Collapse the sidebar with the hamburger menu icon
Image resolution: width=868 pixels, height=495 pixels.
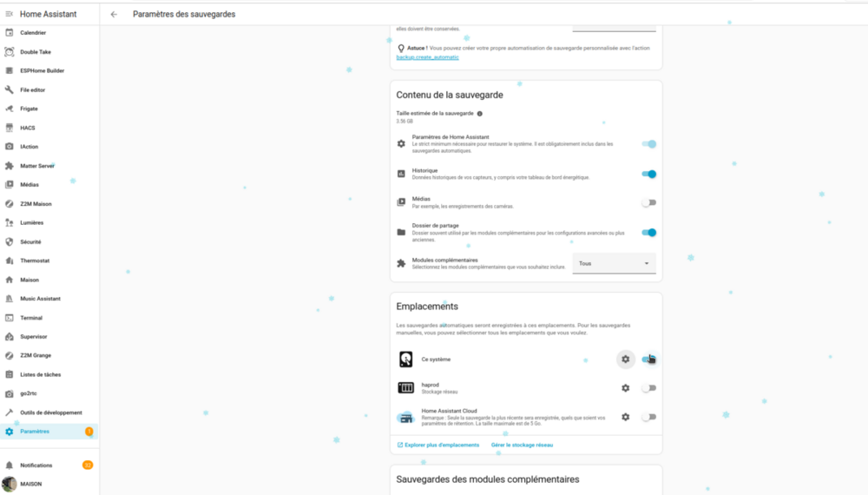[x=9, y=14]
